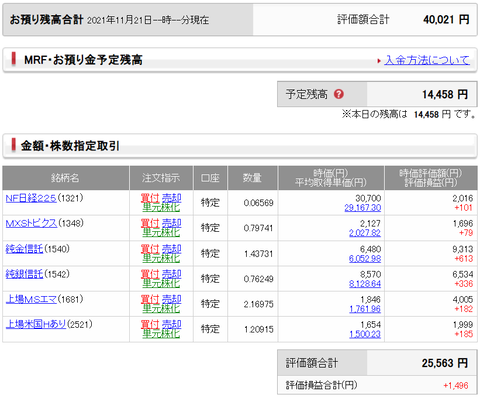Select quantity value 0.76249

(258, 279)
